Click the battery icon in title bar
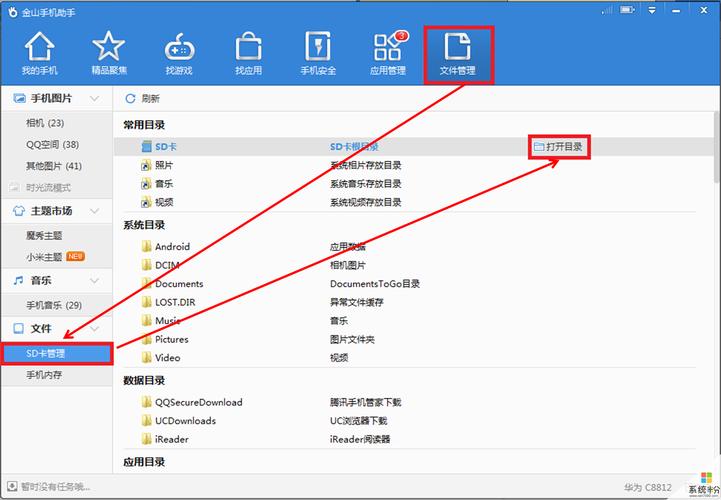Image resolution: width=721 pixels, height=500 pixels. pyautogui.click(x=627, y=9)
